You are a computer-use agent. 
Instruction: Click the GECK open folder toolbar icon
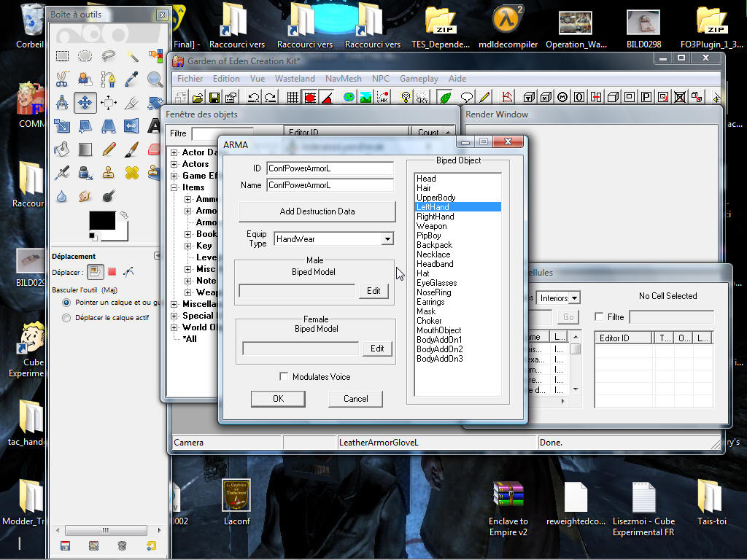click(x=198, y=98)
